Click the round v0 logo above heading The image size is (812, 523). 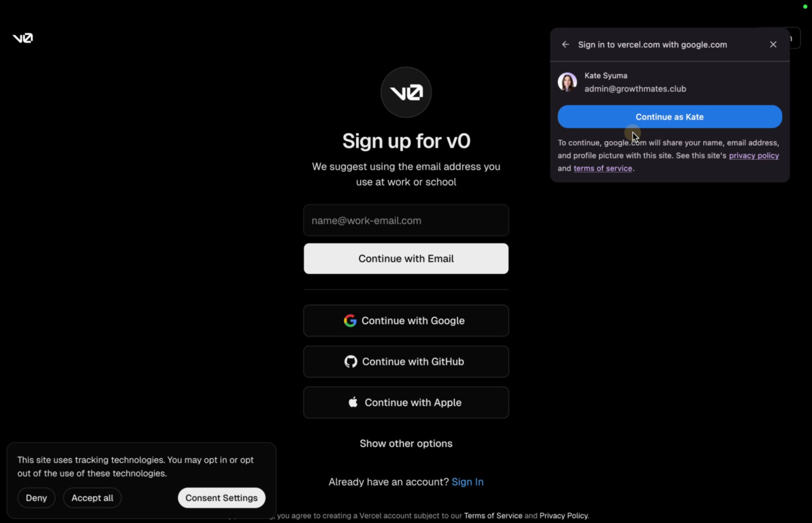[406, 92]
